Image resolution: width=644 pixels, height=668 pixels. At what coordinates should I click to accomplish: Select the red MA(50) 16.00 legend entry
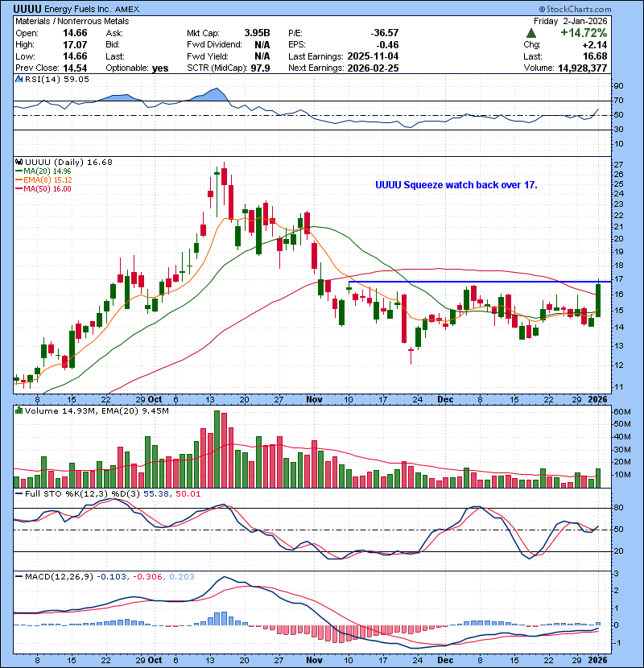pyautogui.click(x=43, y=189)
